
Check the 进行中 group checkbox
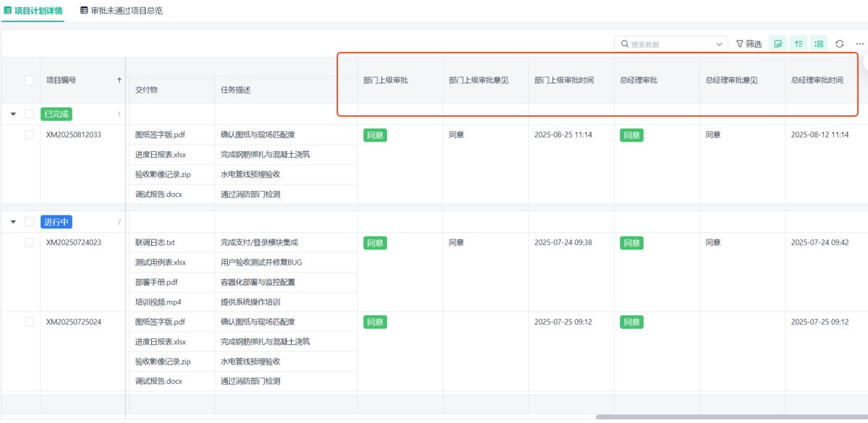pyautogui.click(x=30, y=222)
